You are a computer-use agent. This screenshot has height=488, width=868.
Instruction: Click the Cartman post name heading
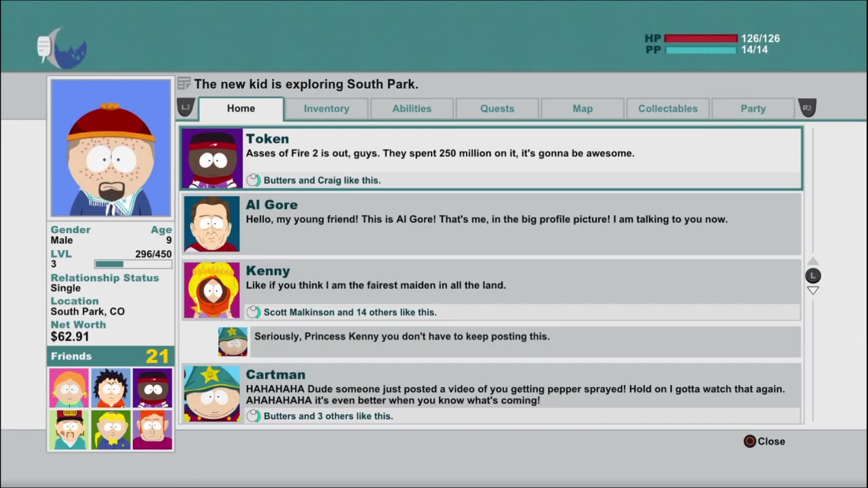pos(275,375)
